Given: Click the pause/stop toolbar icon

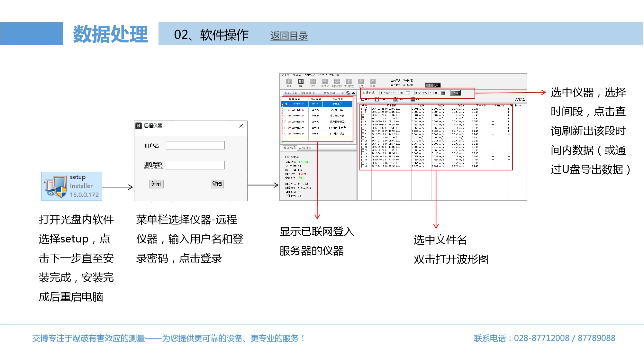Looking at the screenshot, I should coord(301,82).
